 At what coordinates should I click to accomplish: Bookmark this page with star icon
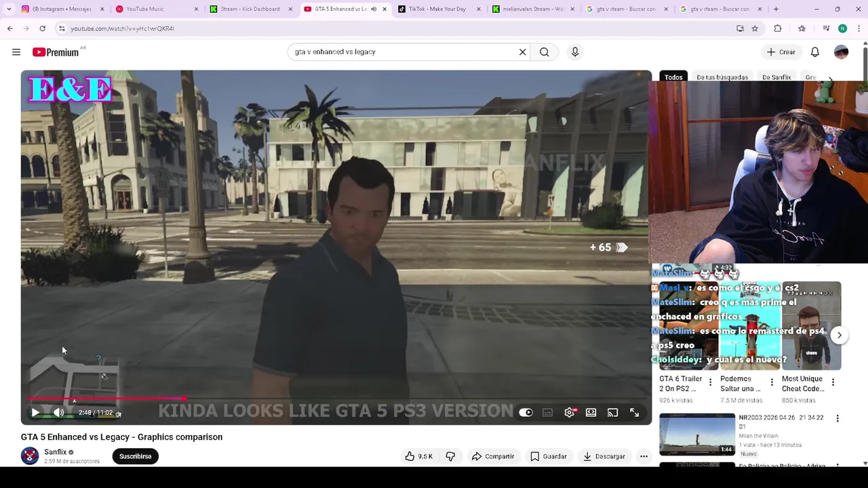[755, 28]
